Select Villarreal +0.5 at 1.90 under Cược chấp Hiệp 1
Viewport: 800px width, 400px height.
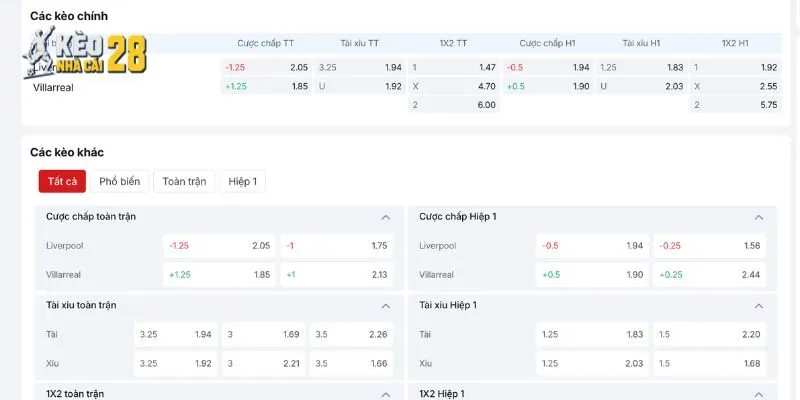tap(592, 274)
